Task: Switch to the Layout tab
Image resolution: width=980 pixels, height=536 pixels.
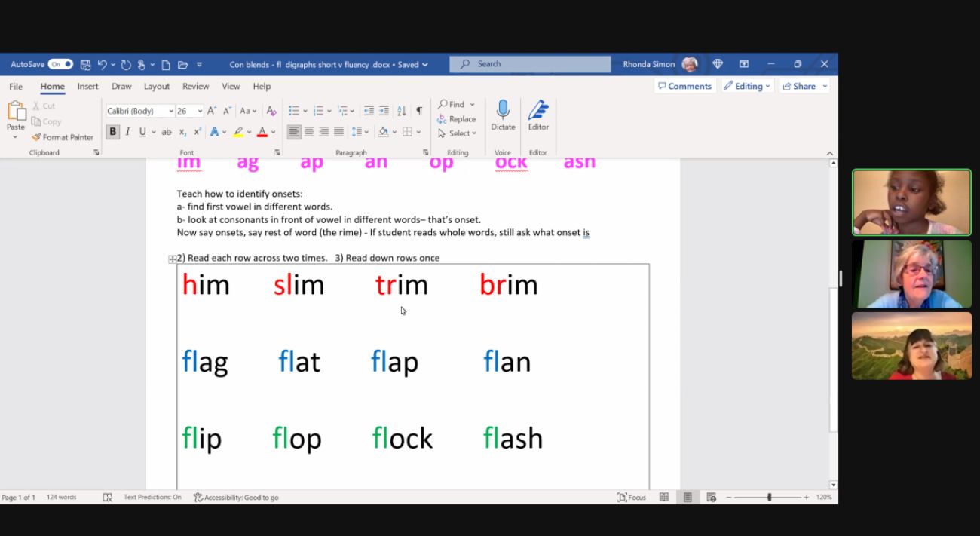Action: click(x=157, y=87)
